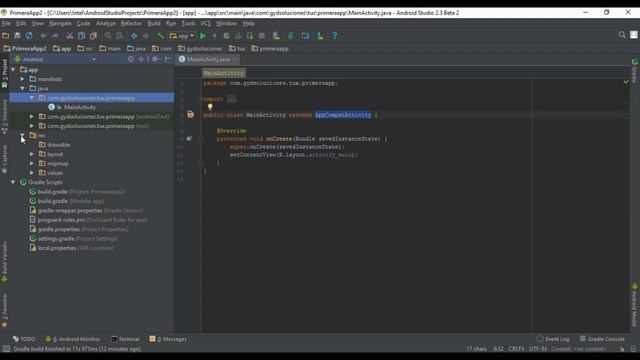640x360 pixels.
Task: Click the Find magnifier icon in toolbar
Action: coord(108,36)
